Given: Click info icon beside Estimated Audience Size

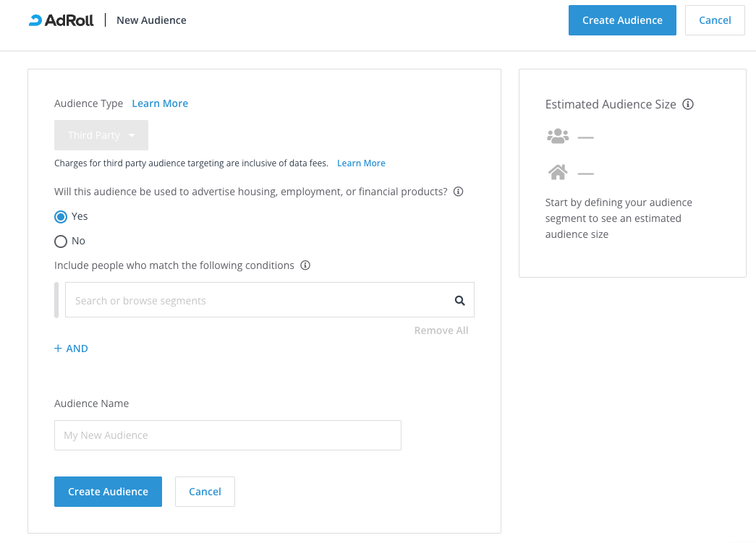Looking at the screenshot, I should tap(688, 104).
